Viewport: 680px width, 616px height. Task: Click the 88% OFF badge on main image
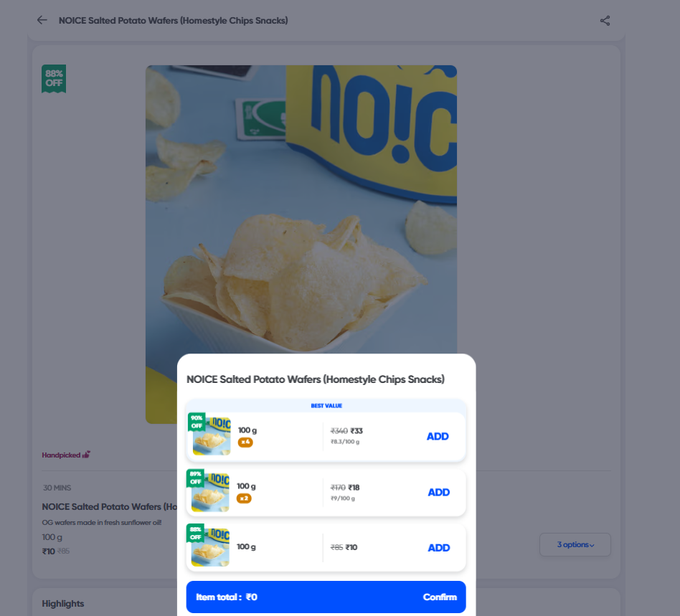[x=54, y=78]
